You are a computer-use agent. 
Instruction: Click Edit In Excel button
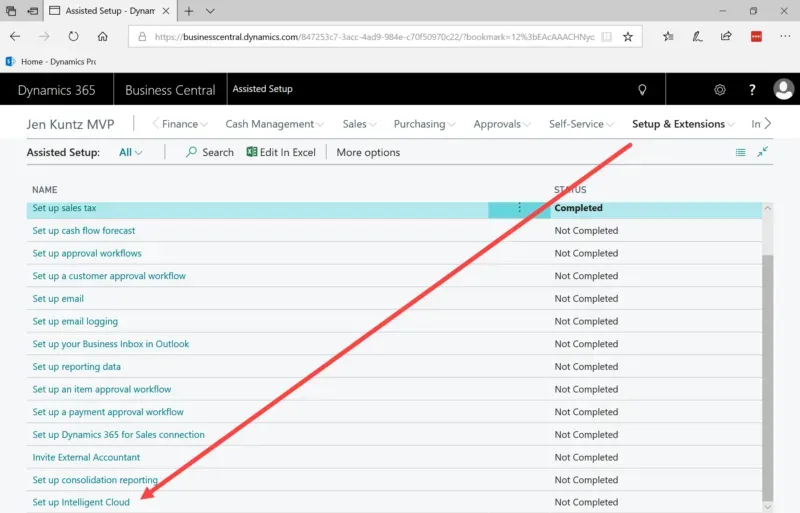tap(281, 152)
